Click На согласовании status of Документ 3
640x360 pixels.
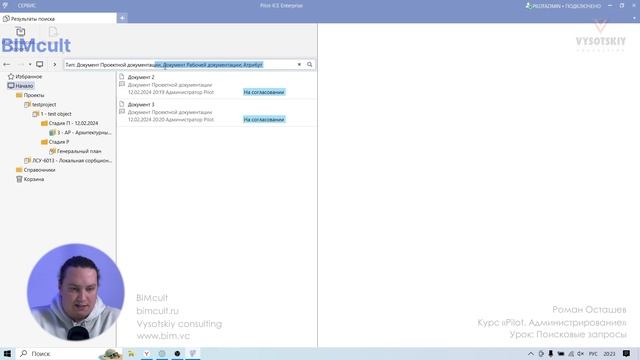coord(264,120)
